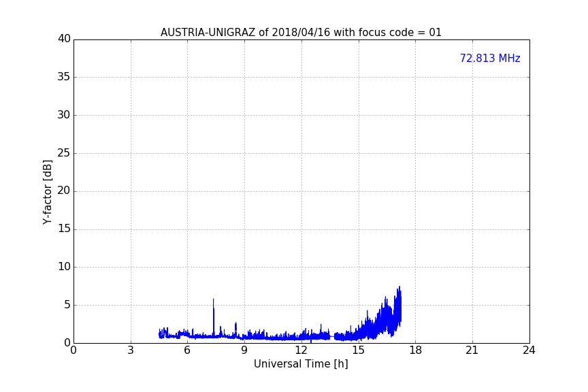Viewport: 588px width, 392px height.
Task: Click the y-axis tick value 25
Action: click(64, 152)
